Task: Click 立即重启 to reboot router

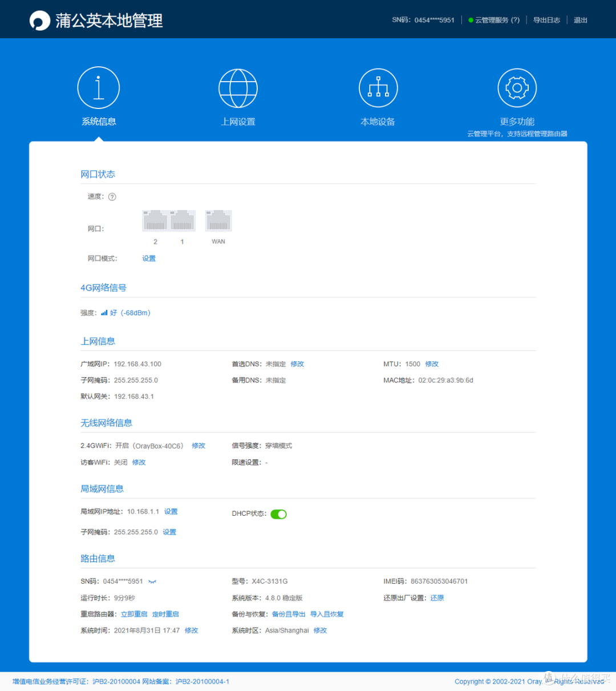Action: [x=134, y=614]
